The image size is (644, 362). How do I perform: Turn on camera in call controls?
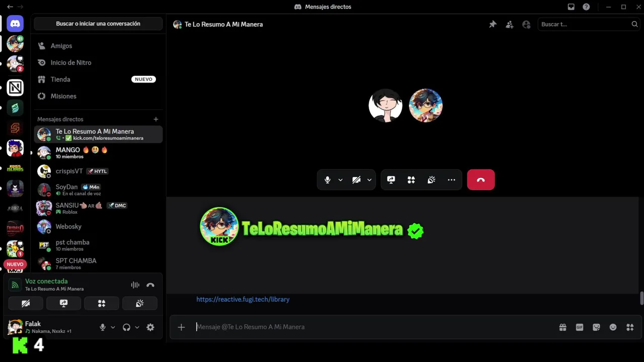[x=356, y=180]
